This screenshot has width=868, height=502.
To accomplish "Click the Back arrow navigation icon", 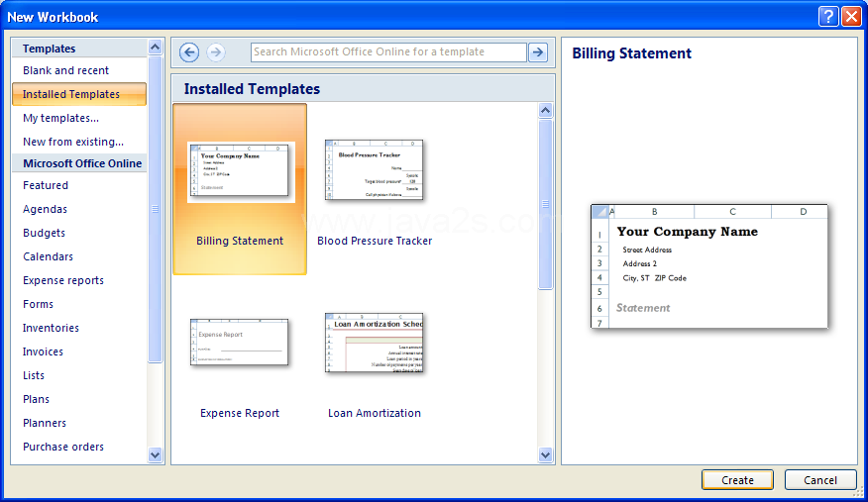I will tap(189, 52).
